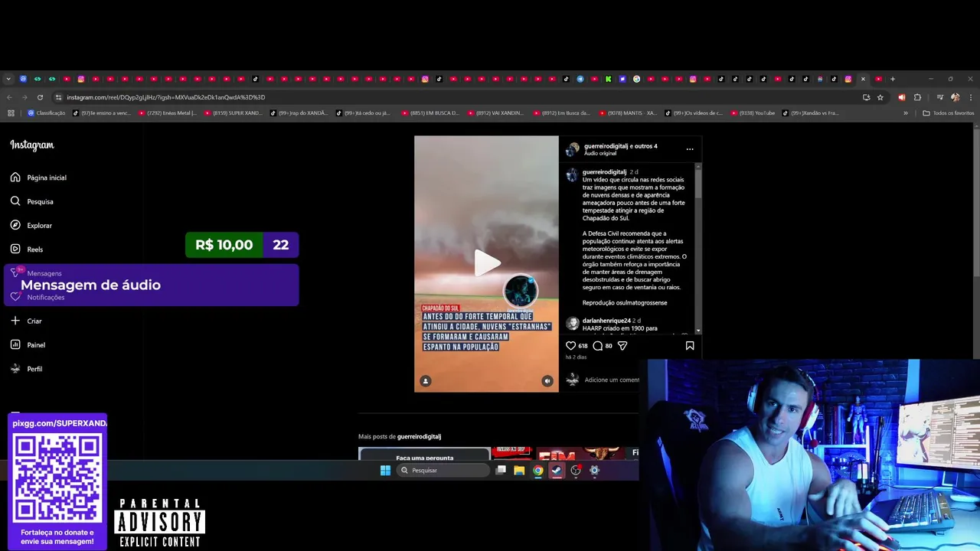This screenshot has width=980, height=551.
Task: Open guerreirodigitalj link in 'Mais posts de'
Action: 419,437
